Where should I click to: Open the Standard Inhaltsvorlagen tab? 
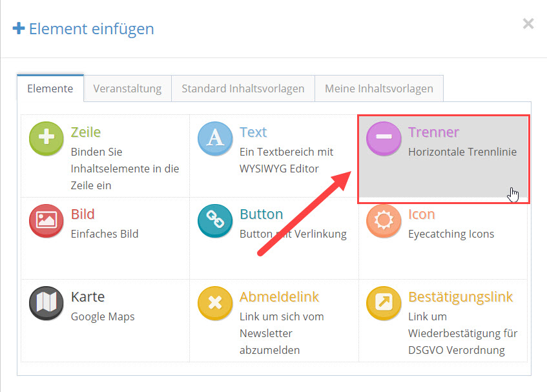243,88
